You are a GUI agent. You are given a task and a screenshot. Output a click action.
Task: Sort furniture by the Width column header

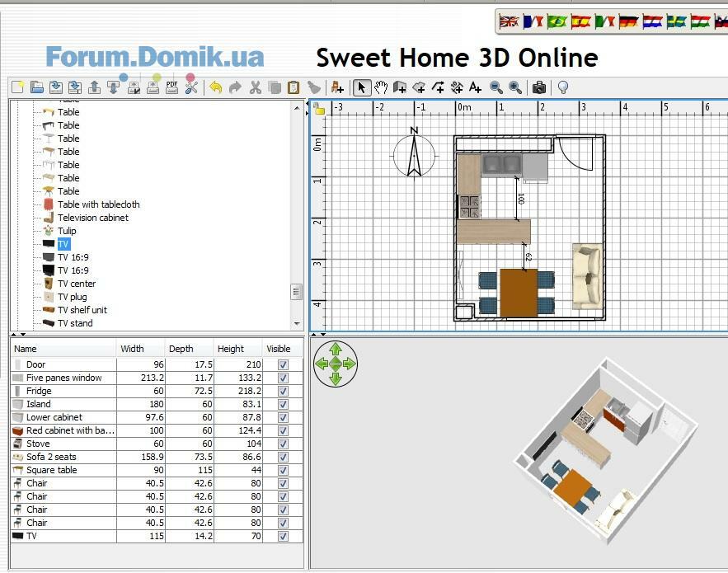pyautogui.click(x=141, y=349)
